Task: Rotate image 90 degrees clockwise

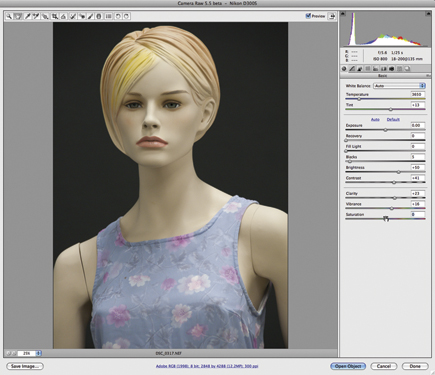Action: pyautogui.click(x=127, y=16)
